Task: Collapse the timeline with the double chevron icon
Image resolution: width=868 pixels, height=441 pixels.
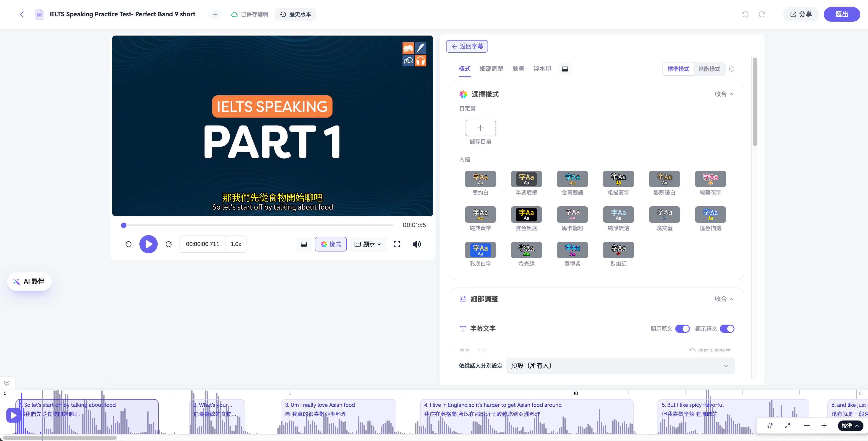Action: click(x=7, y=383)
